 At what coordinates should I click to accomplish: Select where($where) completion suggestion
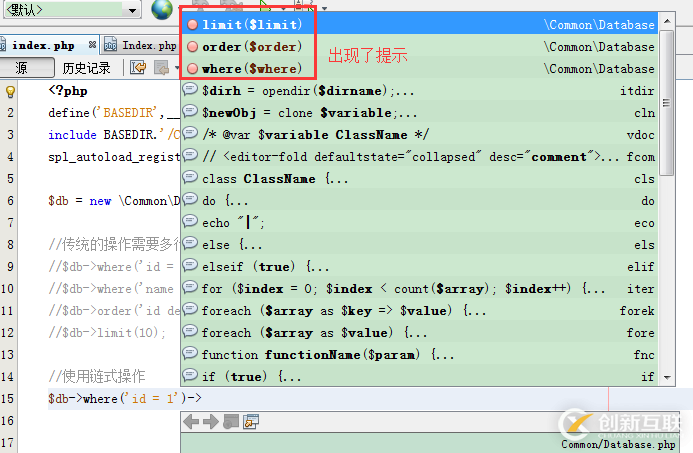click(419, 69)
